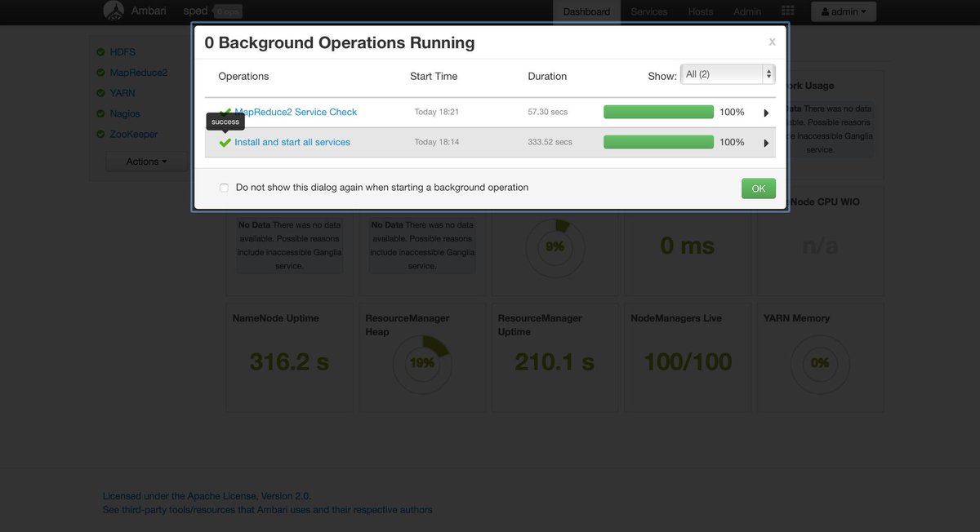The image size is (980, 532).
Task: Select Nagios service in sidebar
Action: (125, 113)
